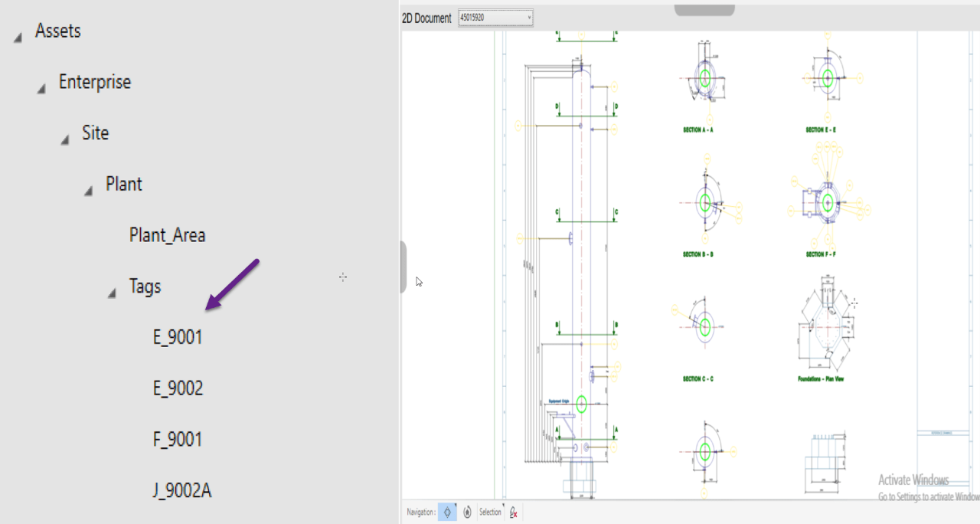Click the reset view home icon
This screenshot has height=524, width=980.
click(466, 513)
